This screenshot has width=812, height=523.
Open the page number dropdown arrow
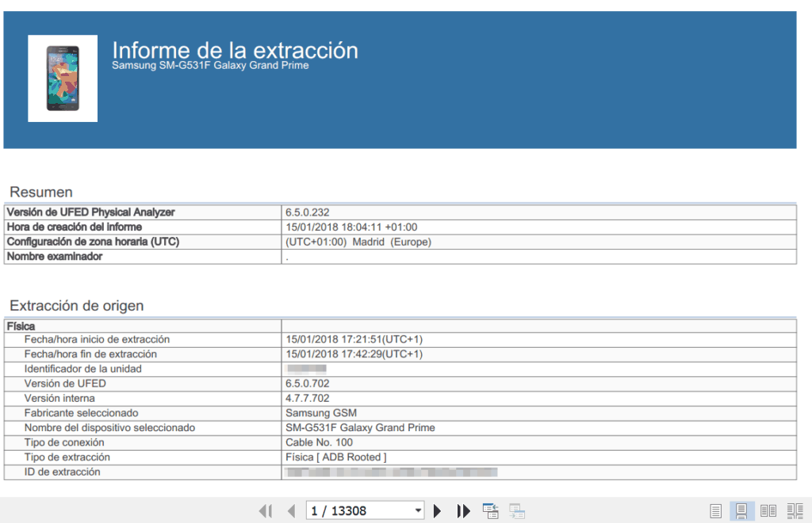pos(418,511)
